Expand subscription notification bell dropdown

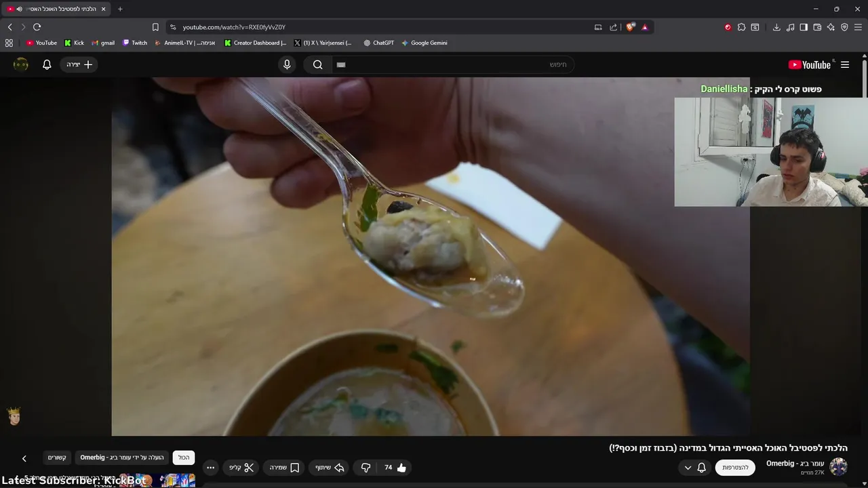pyautogui.click(x=695, y=468)
